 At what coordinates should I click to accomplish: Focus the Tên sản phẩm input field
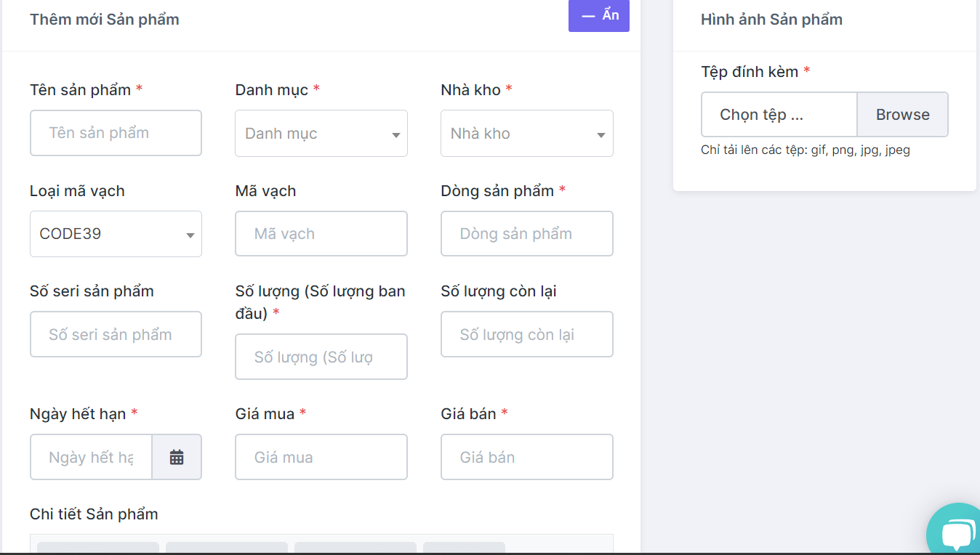click(x=116, y=133)
